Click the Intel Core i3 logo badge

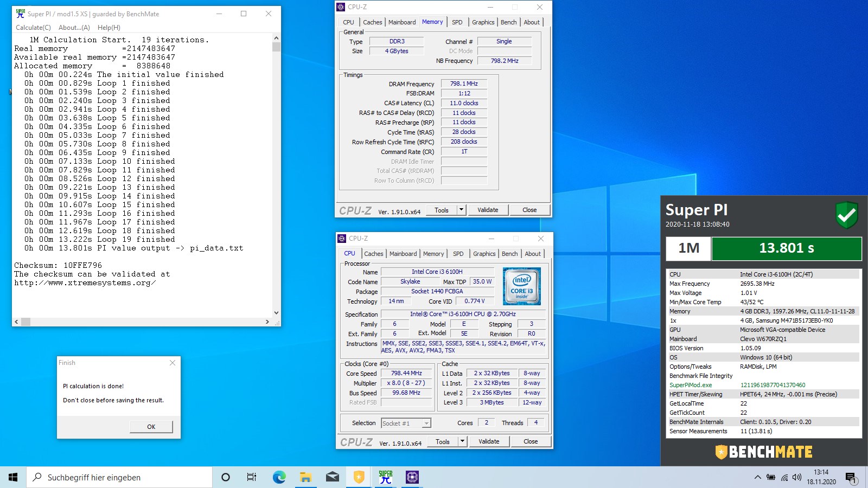521,286
